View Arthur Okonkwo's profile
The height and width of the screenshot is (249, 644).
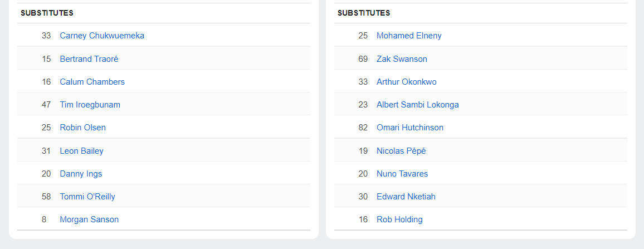pyautogui.click(x=407, y=82)
